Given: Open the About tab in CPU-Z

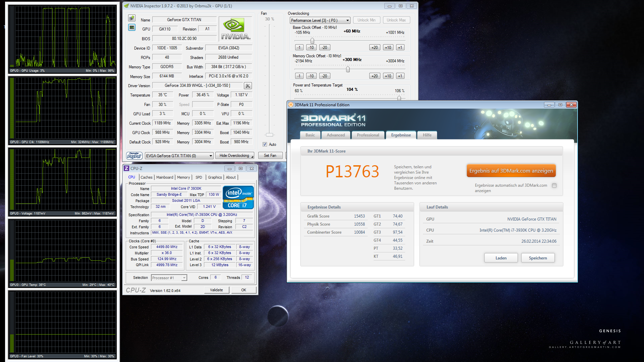Looking at the screenshot, I should click(231, 177).
